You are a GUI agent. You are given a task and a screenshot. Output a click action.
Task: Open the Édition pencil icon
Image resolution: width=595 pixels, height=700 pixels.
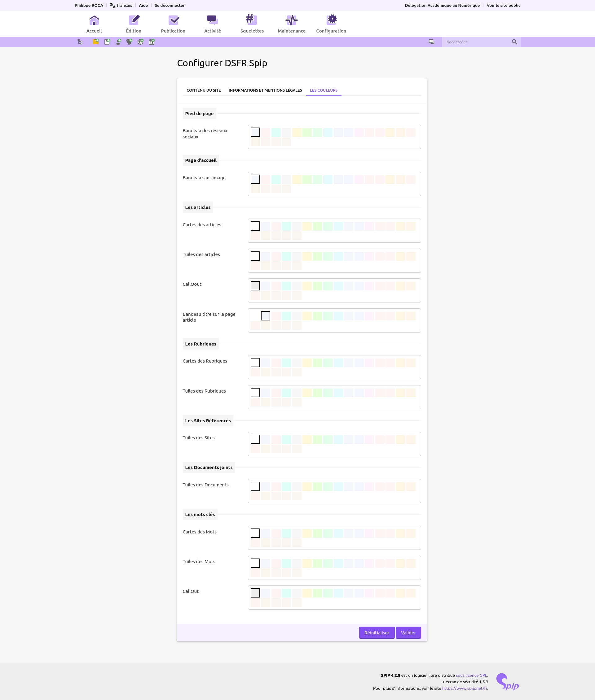(x=134, y=20)
